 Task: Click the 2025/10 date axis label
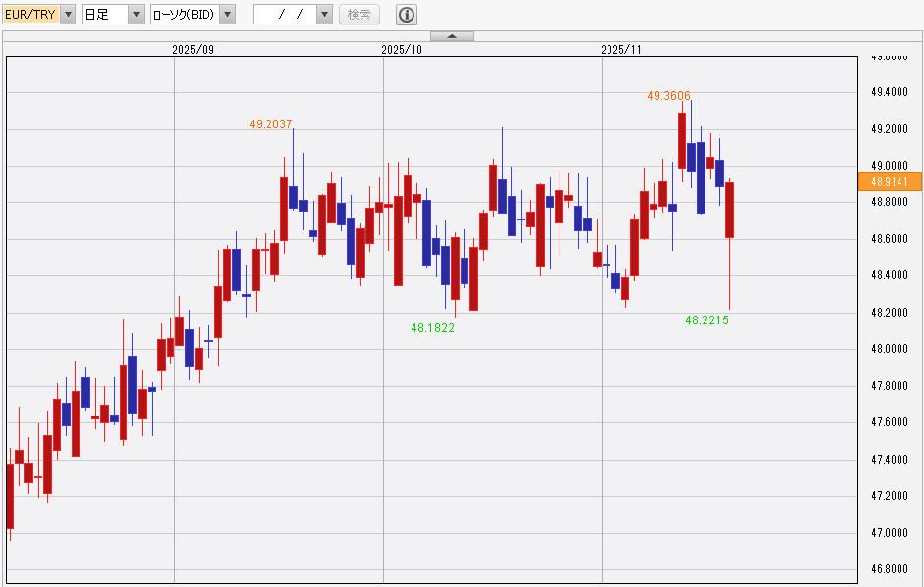(x=402, y=50)
